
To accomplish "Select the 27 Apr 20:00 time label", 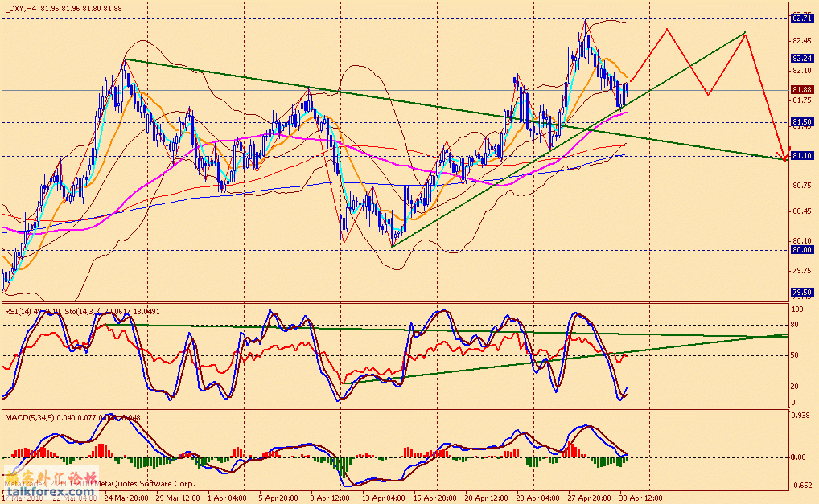I will click(589, 498).
